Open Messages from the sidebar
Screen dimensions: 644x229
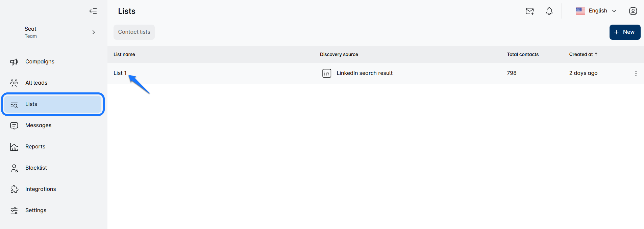pos(38,125)
